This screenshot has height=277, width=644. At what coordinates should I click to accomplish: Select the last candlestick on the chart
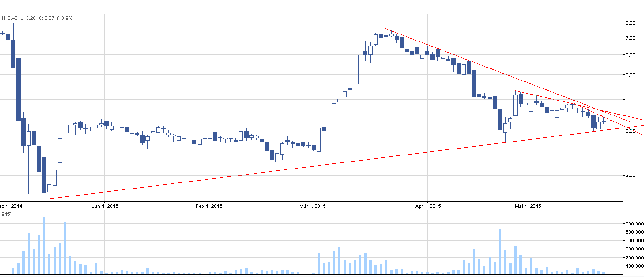pos(603,122)
